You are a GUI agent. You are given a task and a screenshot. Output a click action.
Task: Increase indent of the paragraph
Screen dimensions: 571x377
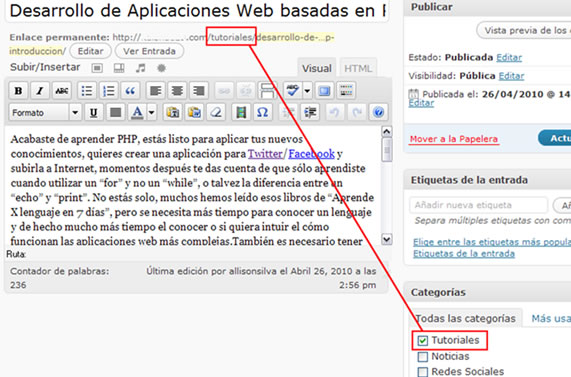pos(310,113)
